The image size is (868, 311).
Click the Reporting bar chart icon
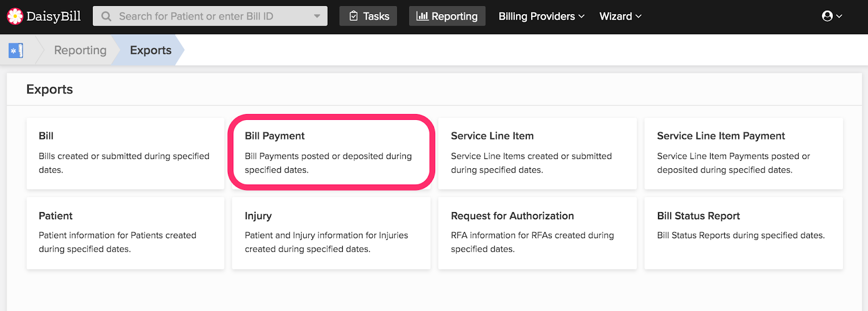pos(422,16)
